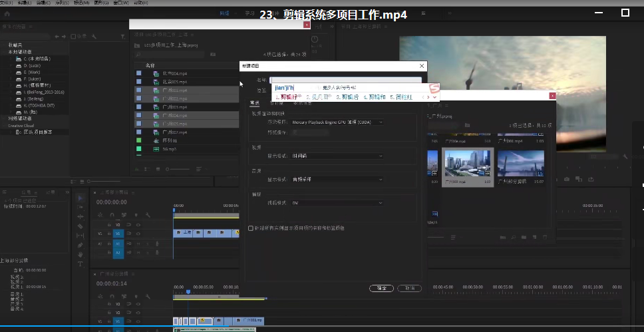The width and height of the screenshot is (644, 332).
Task: Select the Hand tool
Action: coord(80,254)
